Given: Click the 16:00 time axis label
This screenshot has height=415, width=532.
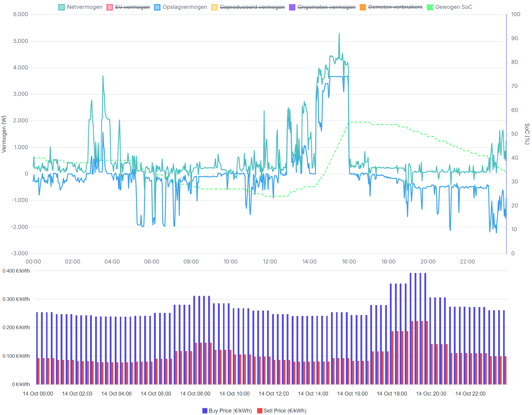Looking at the screenshot, I should coord(349,262).
